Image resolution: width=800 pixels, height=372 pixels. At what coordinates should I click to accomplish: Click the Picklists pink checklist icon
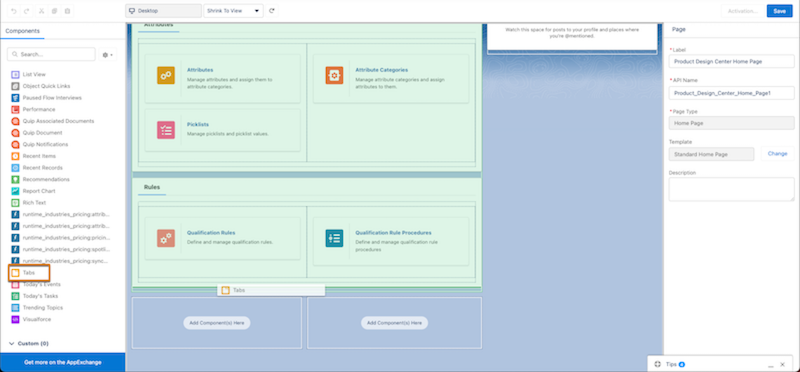(166, 130)
